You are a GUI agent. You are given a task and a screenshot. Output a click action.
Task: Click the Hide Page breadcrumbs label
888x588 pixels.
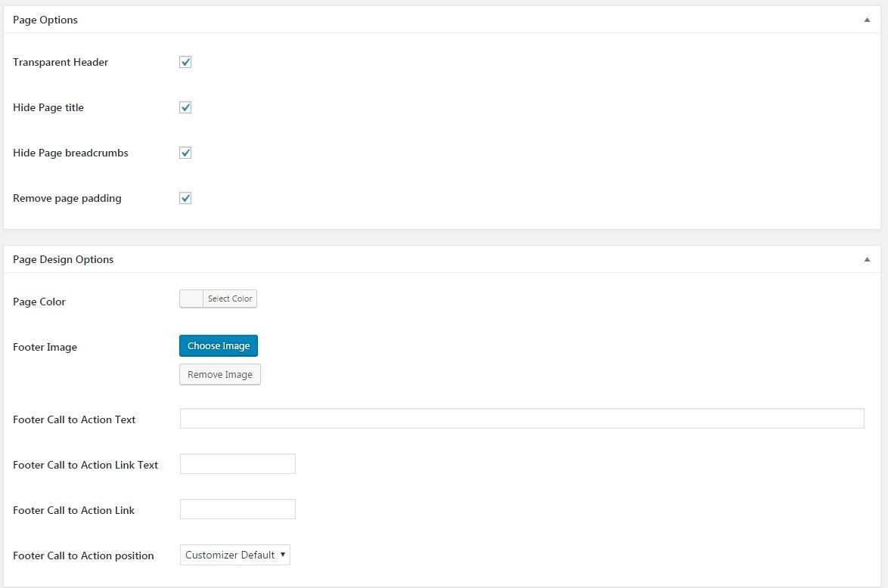tap(70, 153)
